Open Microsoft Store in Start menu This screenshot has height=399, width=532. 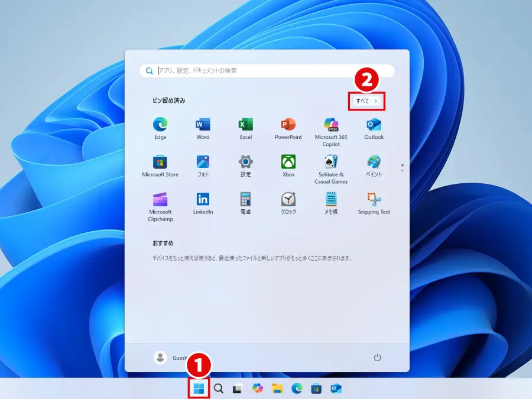[160, 166]
